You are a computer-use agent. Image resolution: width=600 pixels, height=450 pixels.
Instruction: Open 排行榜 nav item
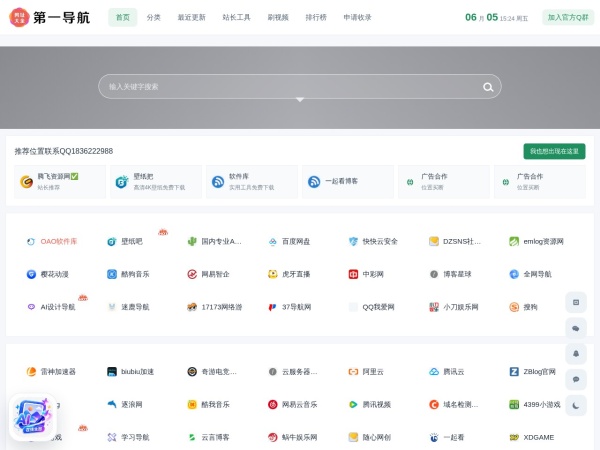click(x=316, y=17)
